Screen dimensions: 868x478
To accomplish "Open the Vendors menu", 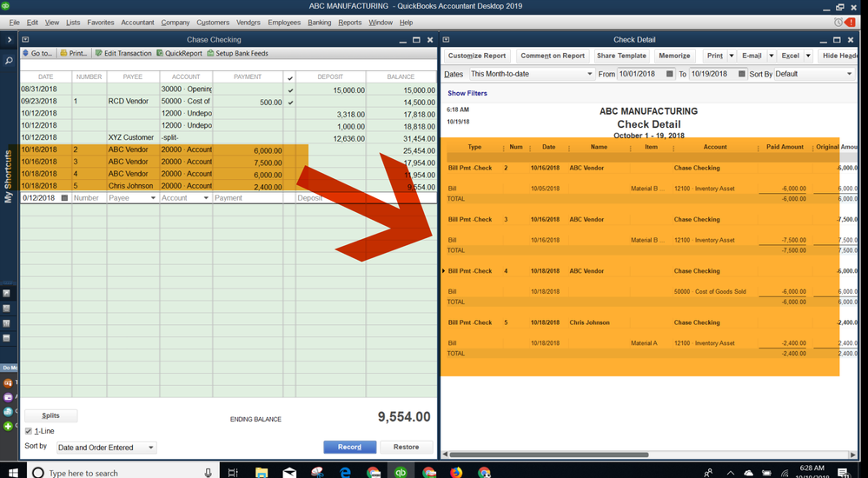I will (x=248, y=22).
